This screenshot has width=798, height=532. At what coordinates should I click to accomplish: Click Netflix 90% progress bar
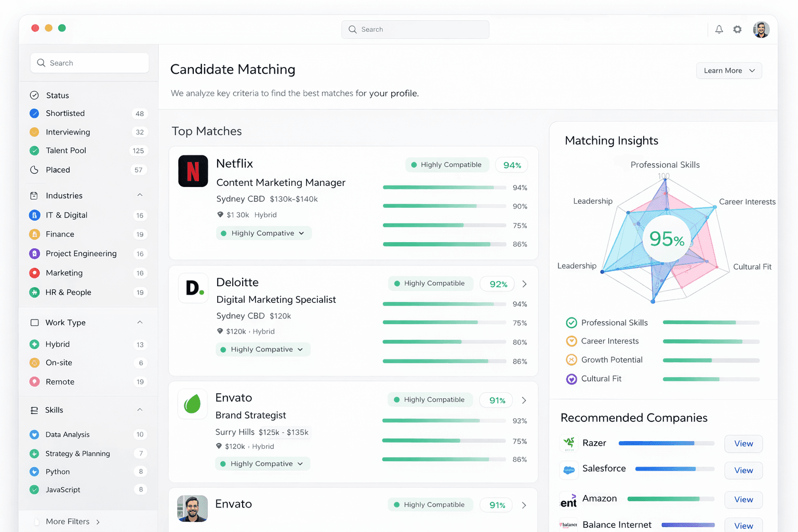444,206
